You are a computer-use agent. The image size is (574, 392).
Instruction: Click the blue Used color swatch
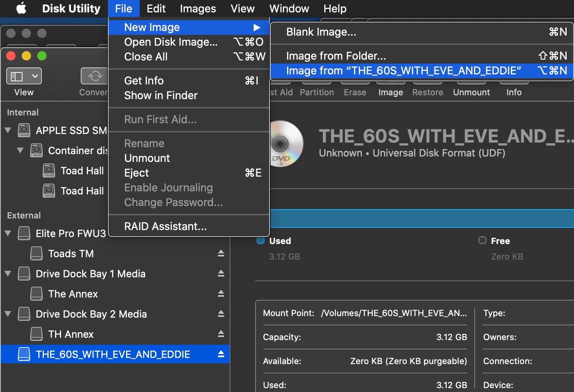click(x=261, y=241)
